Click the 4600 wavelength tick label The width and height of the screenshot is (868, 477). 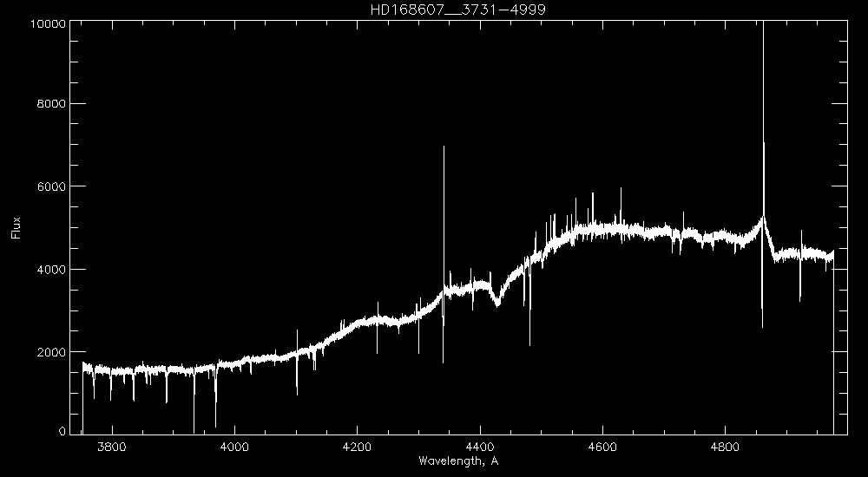[602, 446]
